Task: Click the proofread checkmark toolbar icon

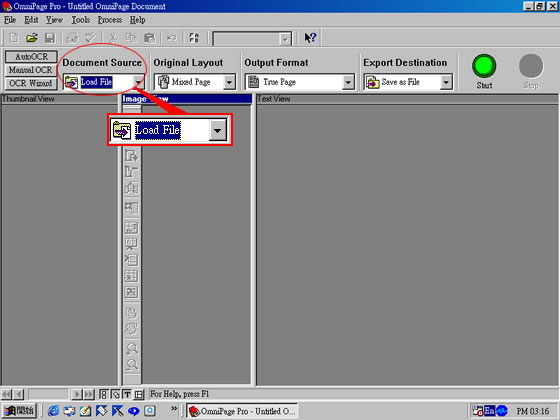Action: [x=90, y=38]
